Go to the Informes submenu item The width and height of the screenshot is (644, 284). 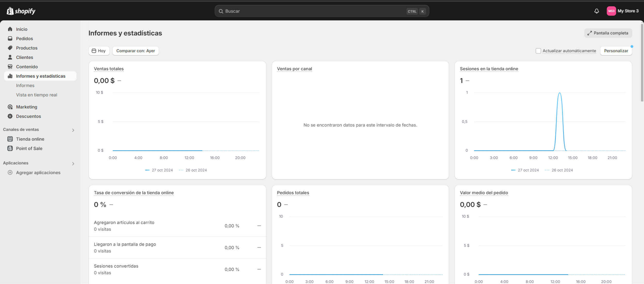pyautogui.click(x=25, y=85)
